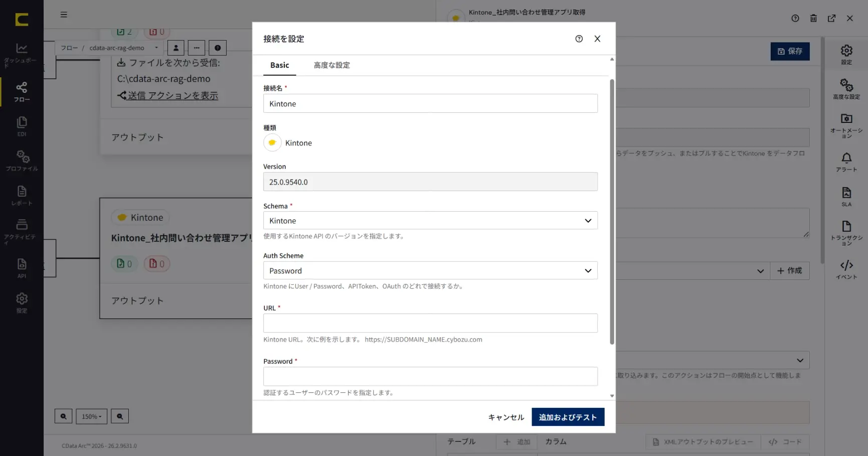The image size is (868, 456).
Task: Click the URL input field
Action: (x=430, y=323)
